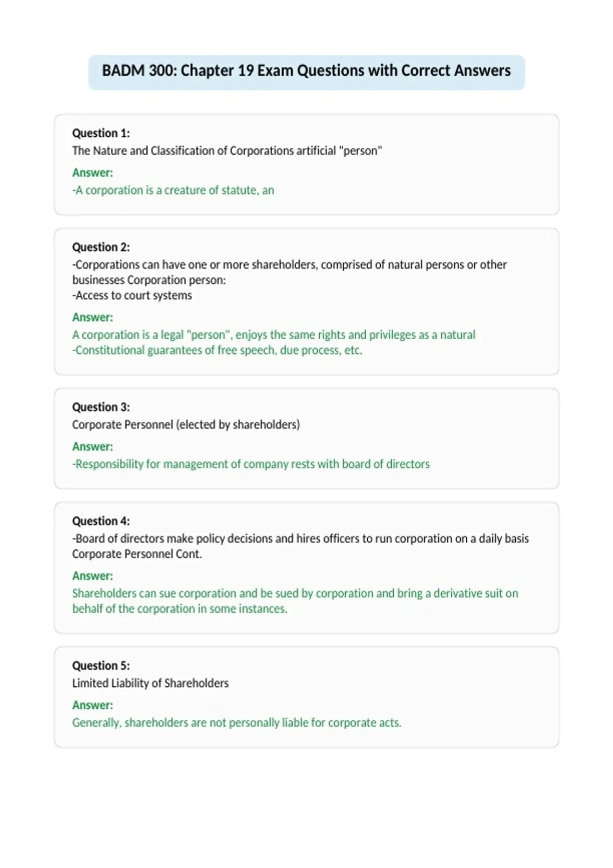
Task: Select the Board of directors make policy line
Action: click(x=300, y=538)
